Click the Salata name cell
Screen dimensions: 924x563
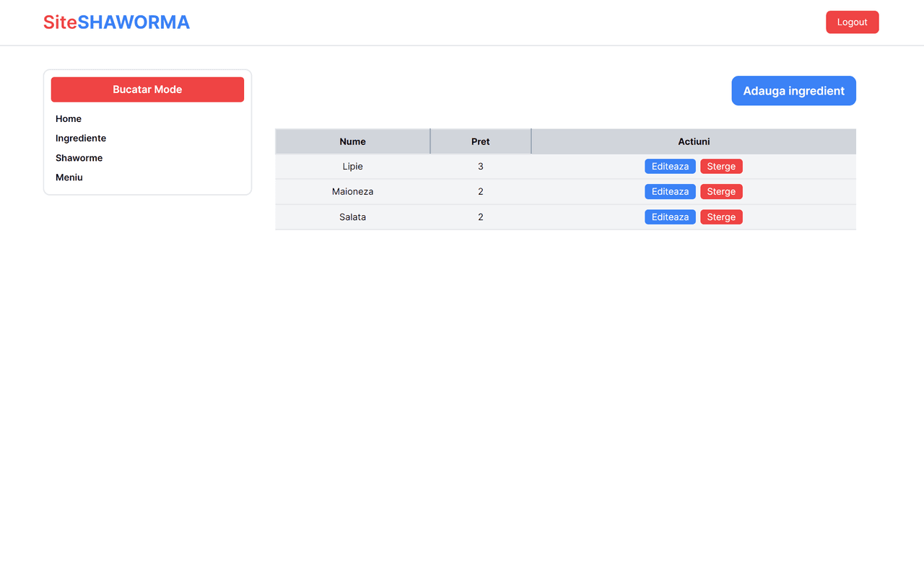pyautogui.click(x=353, y=217)
